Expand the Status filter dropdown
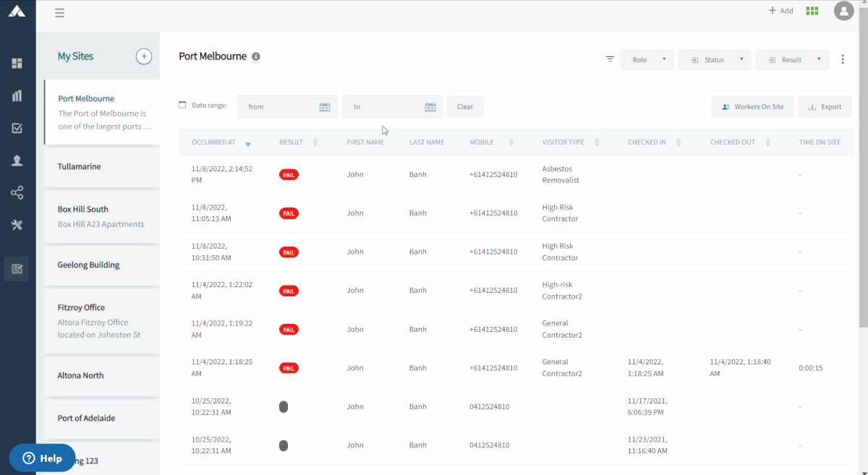Image resolution: width=868 pixels, height=475 pixels. (x=715, y=60)
